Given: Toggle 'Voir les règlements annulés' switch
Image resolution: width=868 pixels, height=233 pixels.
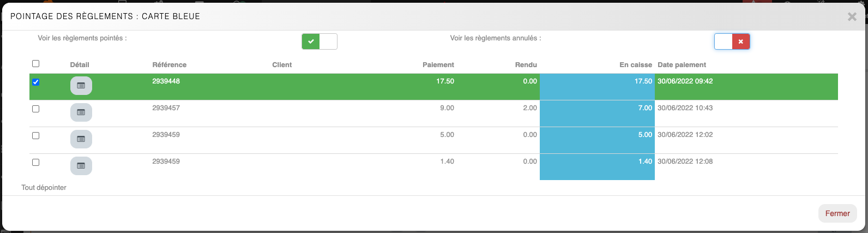Looking at the screenshot, I should coord(732,41).
